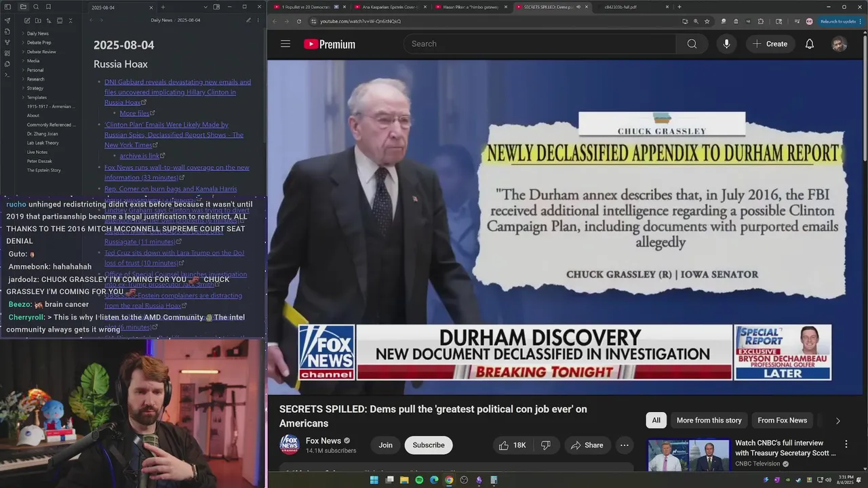The height and width of the screenshot is (488, 868).
Task: Expand the Personal folder
Action: [35, 70]
